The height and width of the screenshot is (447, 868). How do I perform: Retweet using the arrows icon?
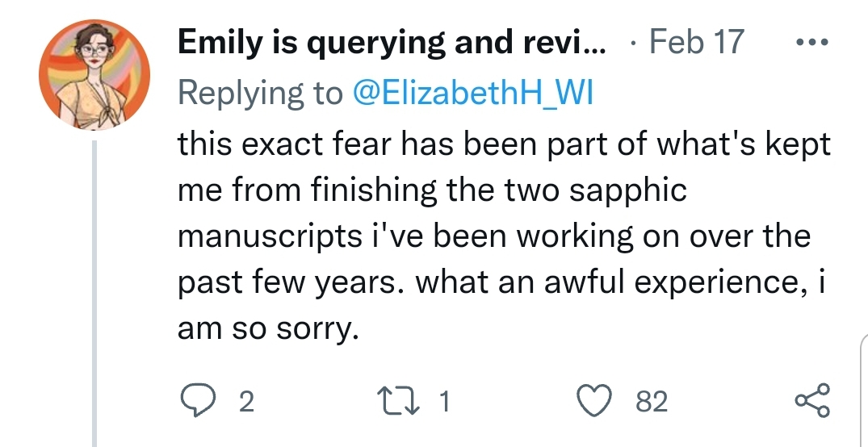(397, 401)
